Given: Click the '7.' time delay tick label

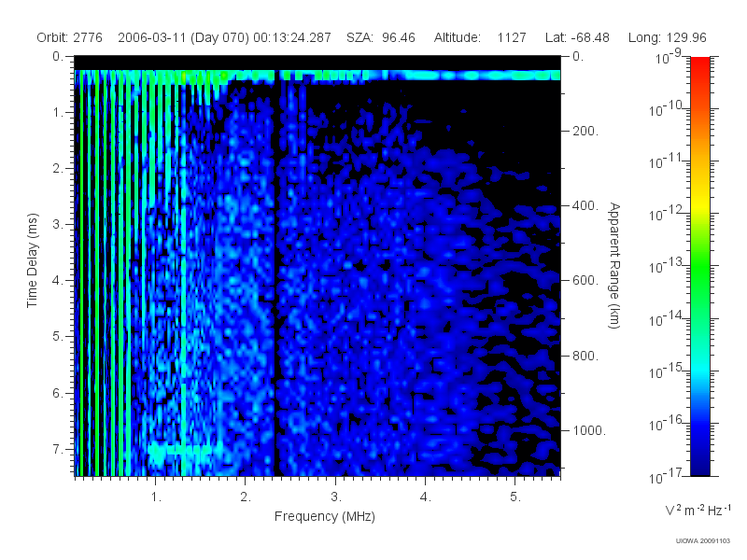Looking at the screenshot, I should pyautogui.click(x=57, y=449).
